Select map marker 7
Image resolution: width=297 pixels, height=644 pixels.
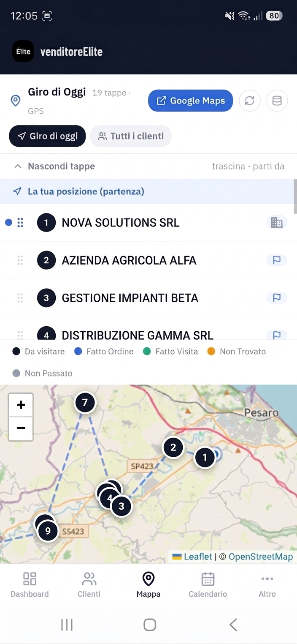85,403
